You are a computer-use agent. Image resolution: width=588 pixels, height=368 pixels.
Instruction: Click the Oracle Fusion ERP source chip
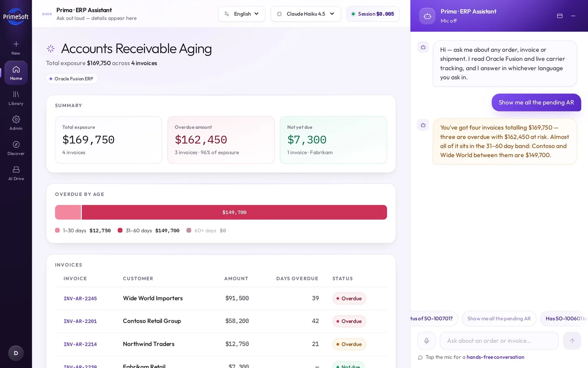pos(72,79)
